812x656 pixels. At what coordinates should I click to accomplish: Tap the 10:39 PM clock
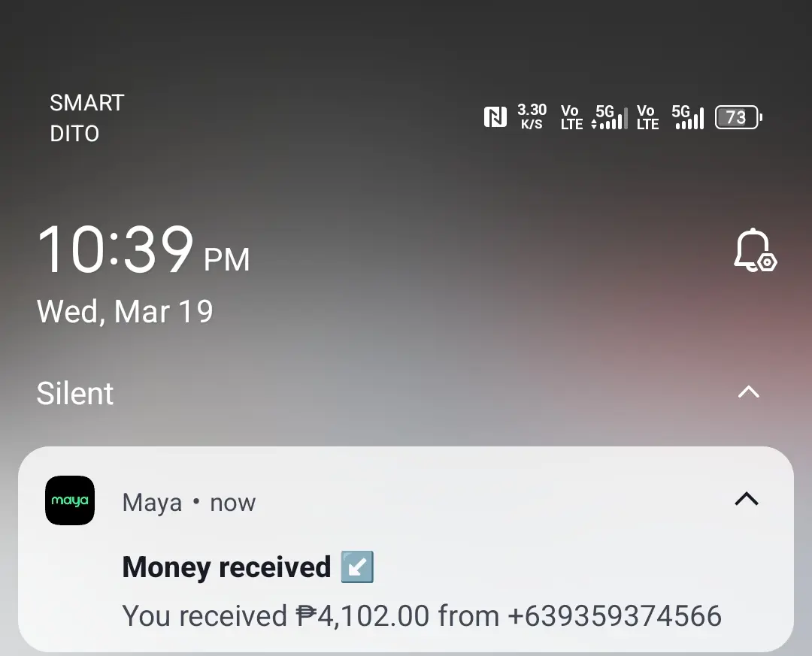(x=144, y=249)
